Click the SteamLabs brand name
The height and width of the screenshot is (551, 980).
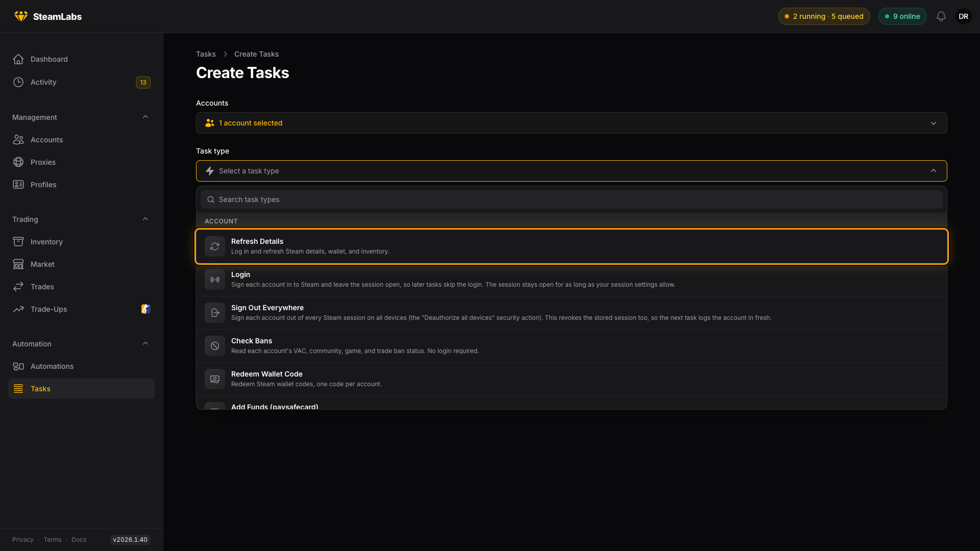(57, 16)
